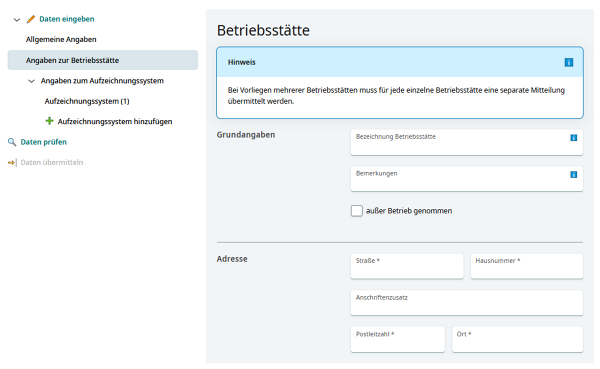Select Angaben zur Betriebsstätte in the sidebar
Screen dimensions: 600x369
coord(103,60)
